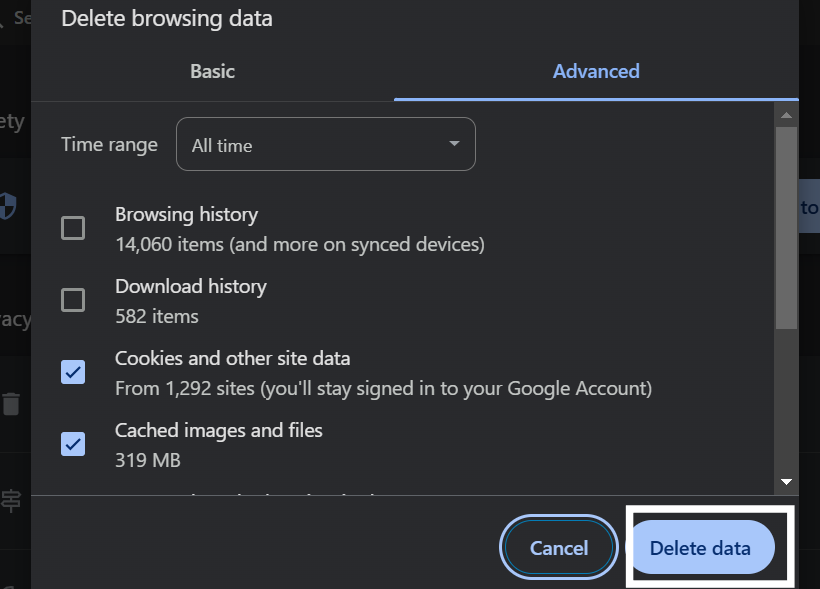Click the sliders icon below the trash icon

tap(11, 500)
